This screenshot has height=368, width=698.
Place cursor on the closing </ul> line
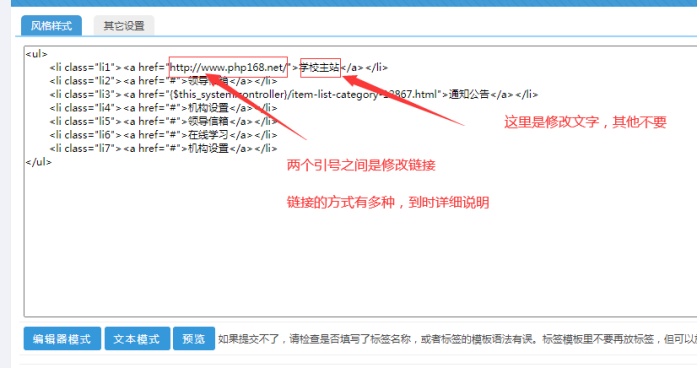[x=39, y=162]
